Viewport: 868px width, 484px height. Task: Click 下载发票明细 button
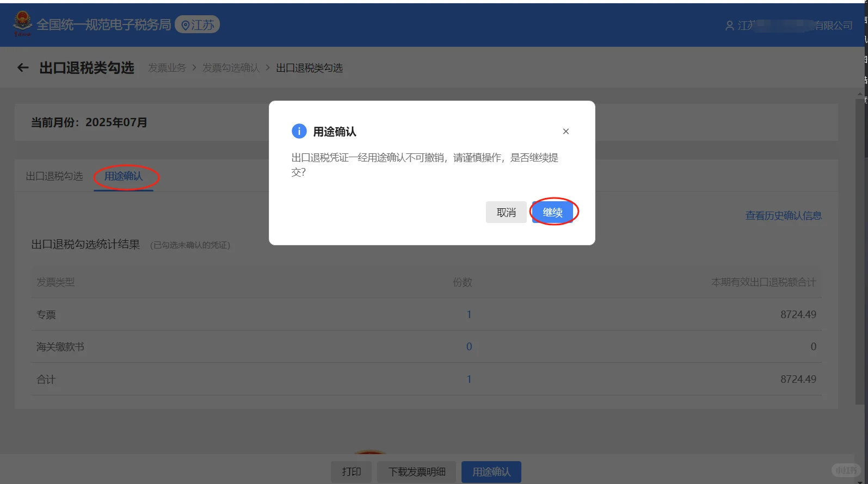click(x=417, y=471)
